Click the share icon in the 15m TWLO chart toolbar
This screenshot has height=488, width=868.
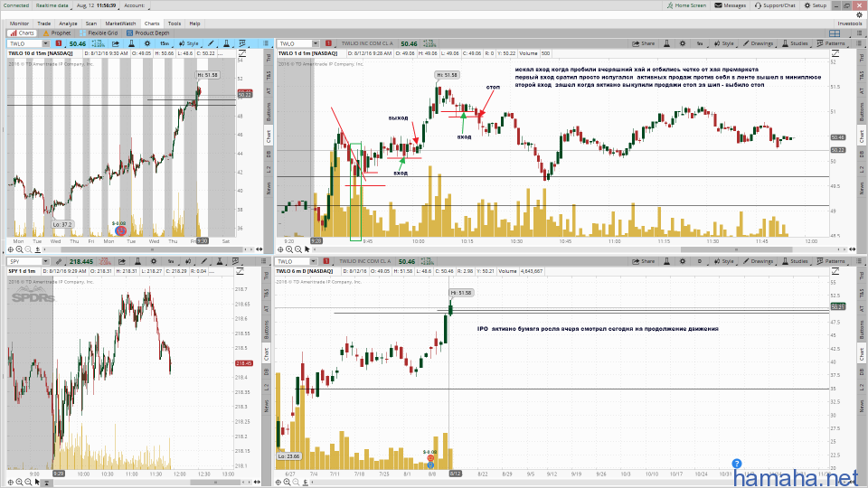pyautogui.click(x=115, y=43)
